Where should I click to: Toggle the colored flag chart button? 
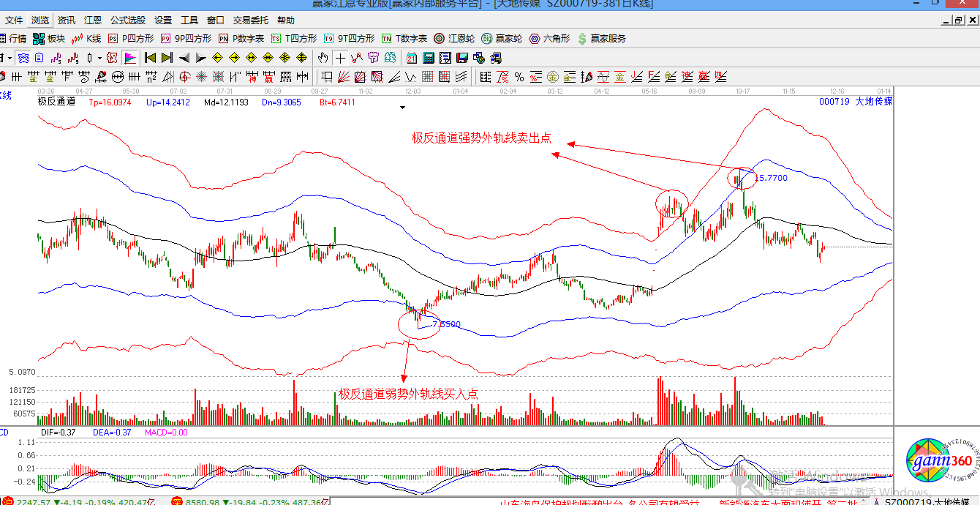coord(130,58)
